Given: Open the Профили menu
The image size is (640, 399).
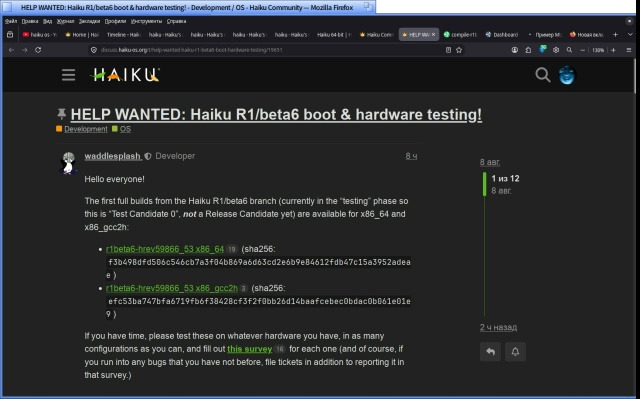Looking at the screenshot, I should [x=116, y=21].
